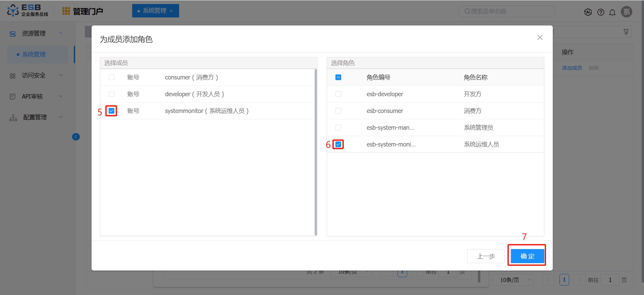Click consumer (消费方) member name

[192, 77]
